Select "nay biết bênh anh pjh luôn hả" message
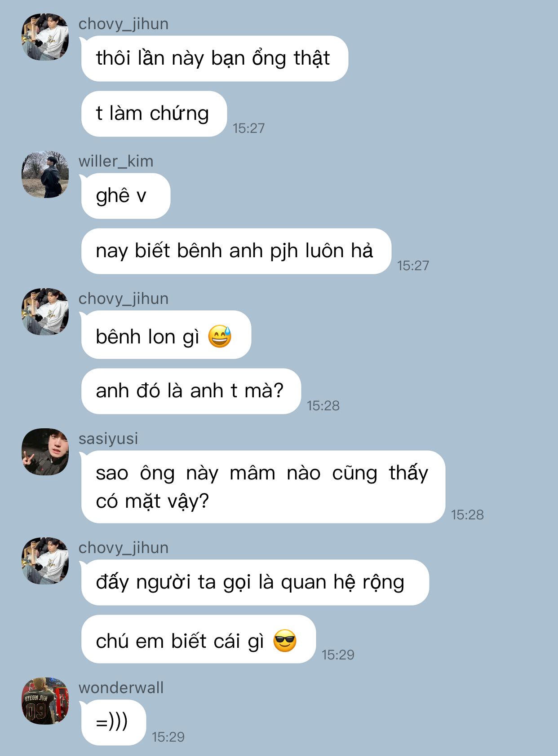The width and height of the screenshot is (558, 756). [236, 251]
